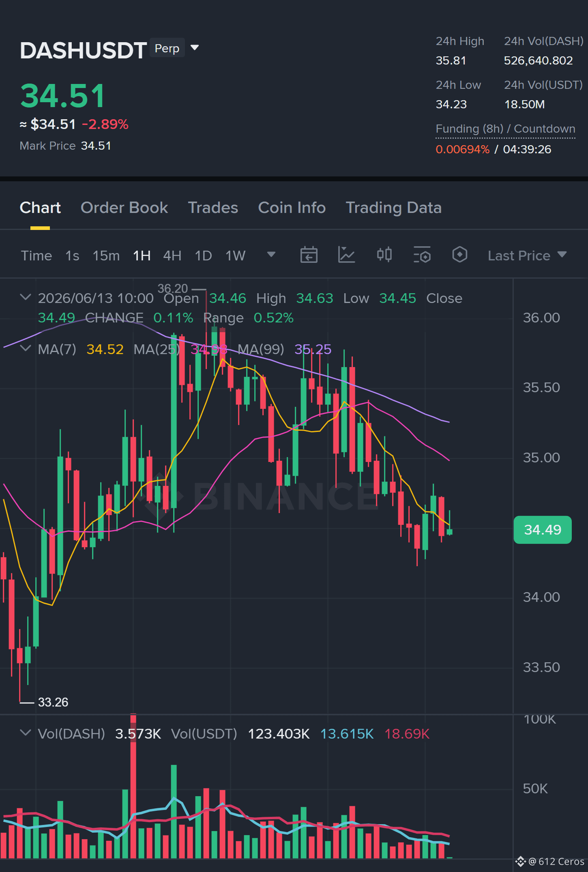
Task: Switch to the Order Book tab
Action: (124, 208)
